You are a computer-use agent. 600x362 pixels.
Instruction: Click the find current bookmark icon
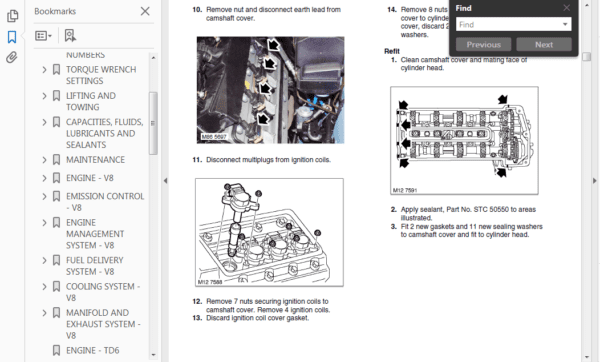pyautogui.click(x=70, y=36)
